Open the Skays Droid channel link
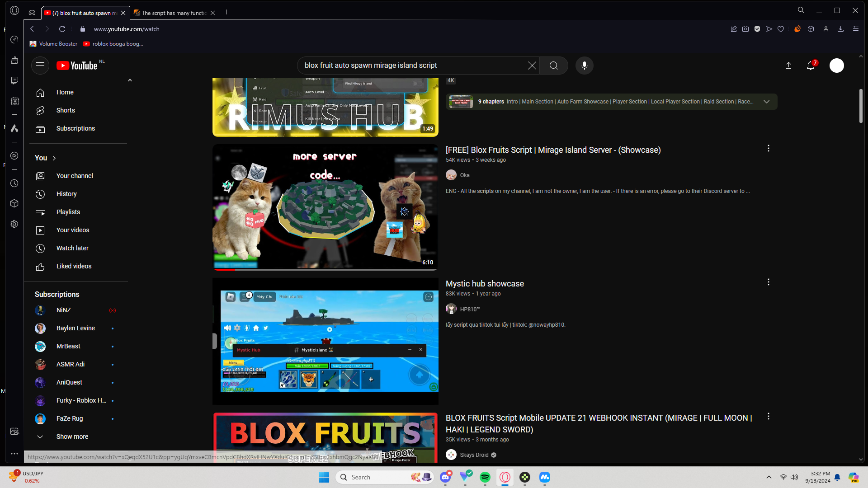868x488 pixels. coord(474,455)
